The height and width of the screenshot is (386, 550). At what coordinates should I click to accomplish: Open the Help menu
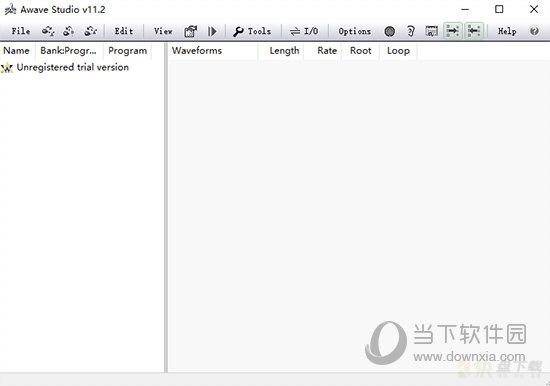click(507, 31)
